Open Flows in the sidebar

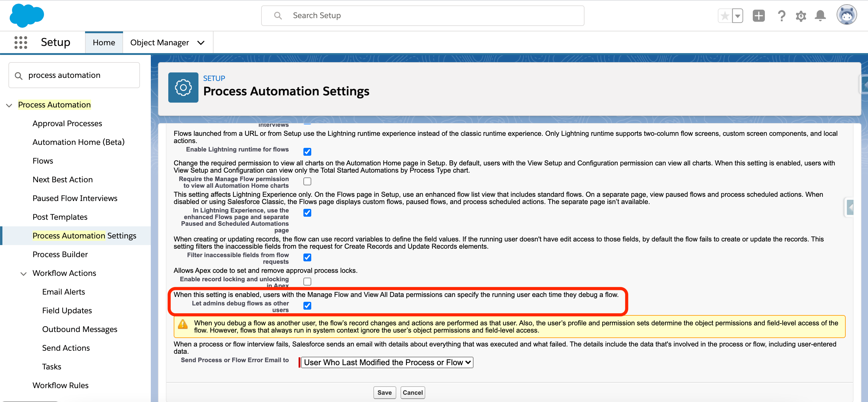pos(43,161)
